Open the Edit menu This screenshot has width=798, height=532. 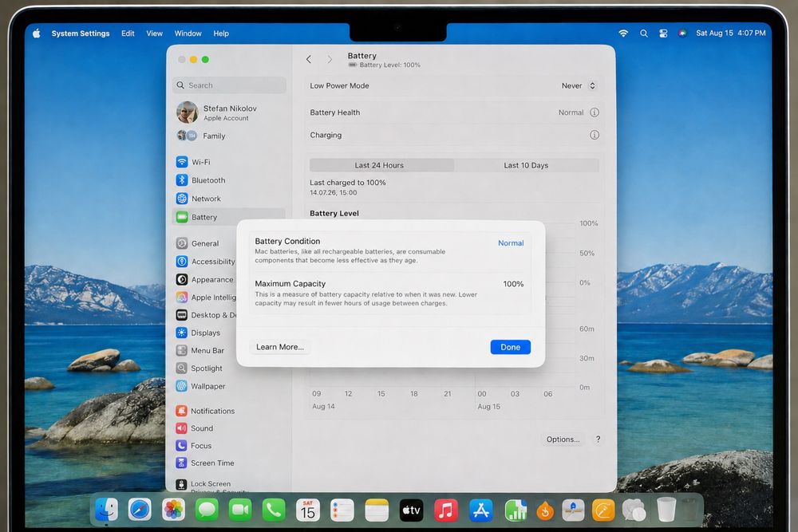pyautogui.click(x=128, y=33)
